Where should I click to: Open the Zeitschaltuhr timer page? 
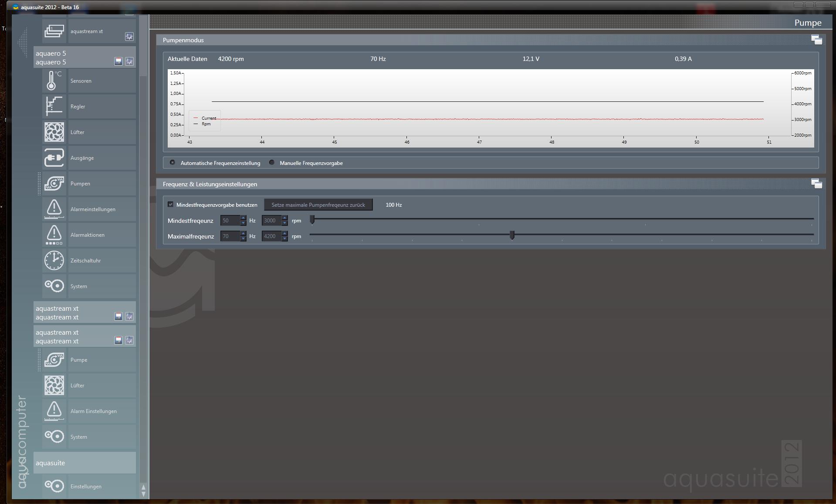[89, 261]
